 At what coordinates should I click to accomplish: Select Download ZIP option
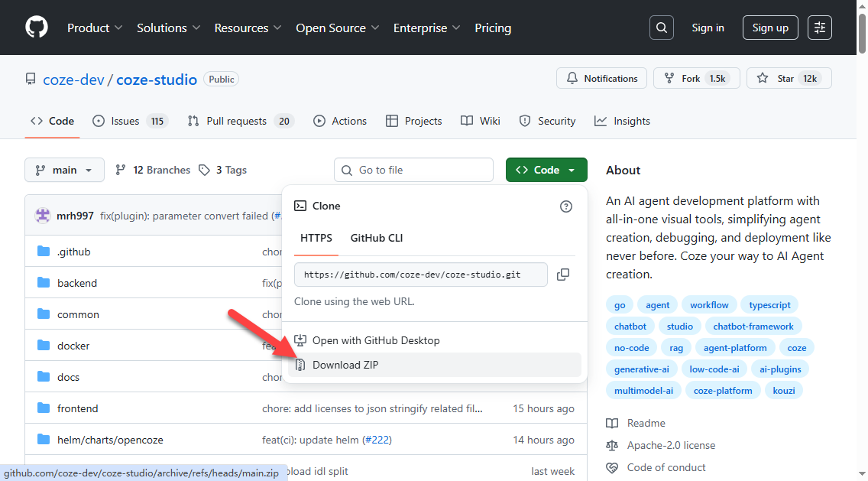(345, 365)
